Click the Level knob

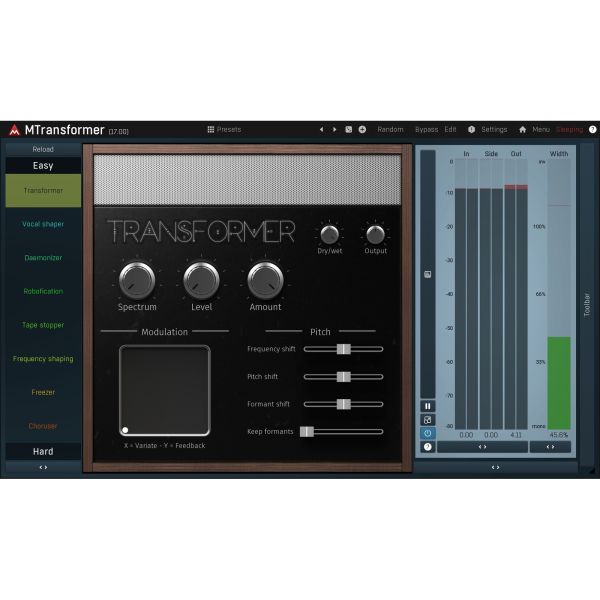(x=201, y=280)
